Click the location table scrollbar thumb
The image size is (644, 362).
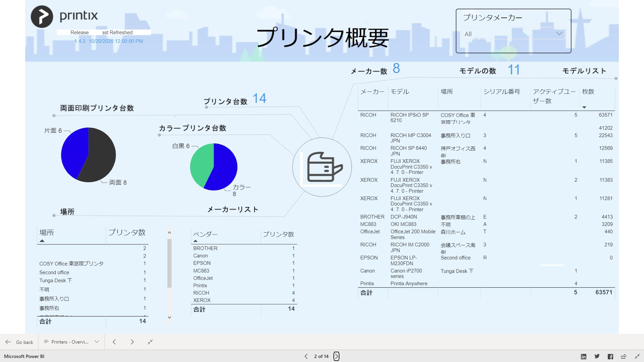point(169,263)
